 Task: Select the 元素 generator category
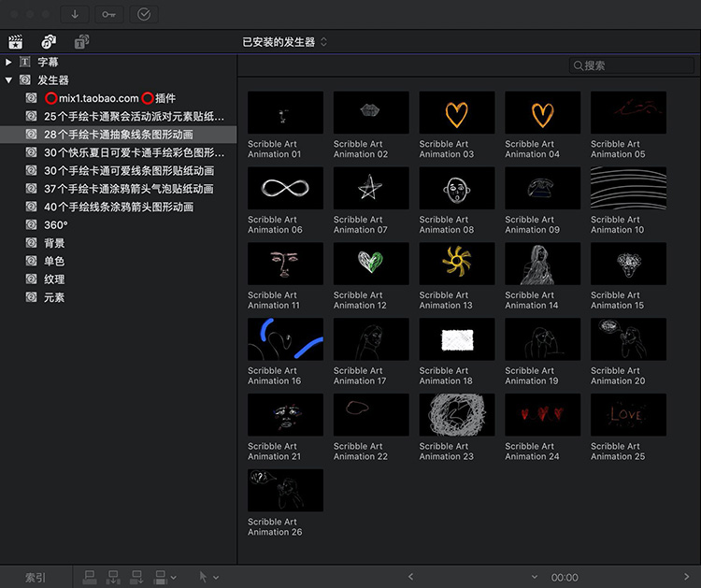coord(118,297)
